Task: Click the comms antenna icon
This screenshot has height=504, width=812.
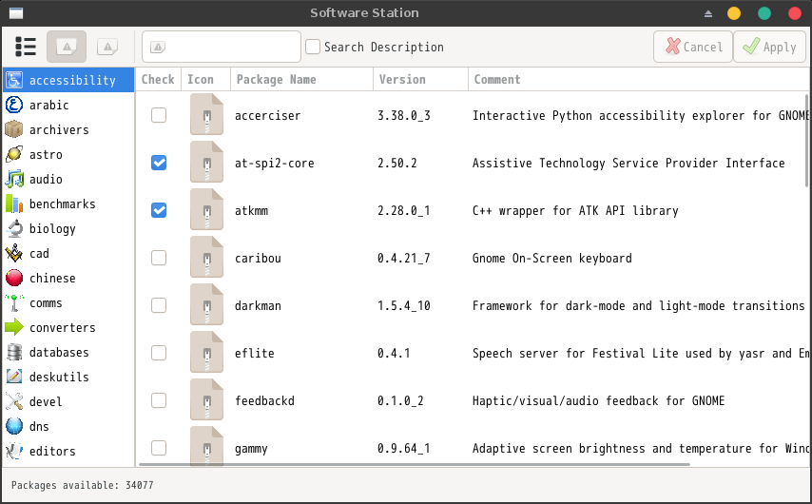Action: (x=14, y=302)
